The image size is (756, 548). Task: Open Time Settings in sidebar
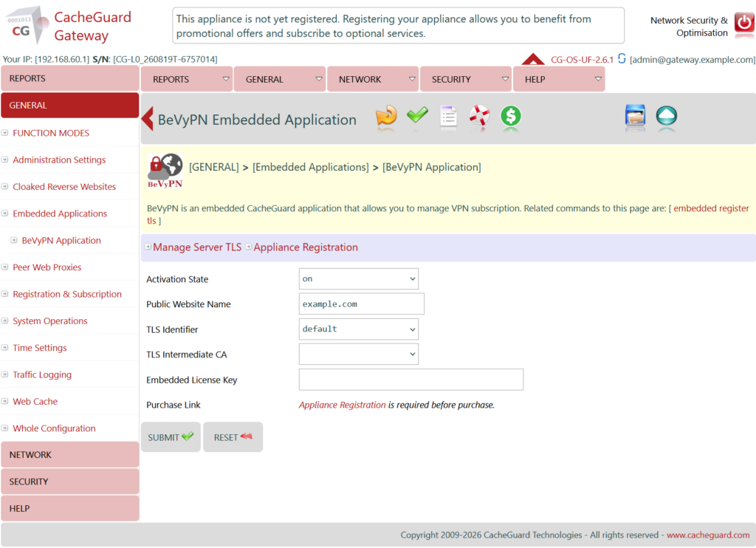(x=40, y=348)
